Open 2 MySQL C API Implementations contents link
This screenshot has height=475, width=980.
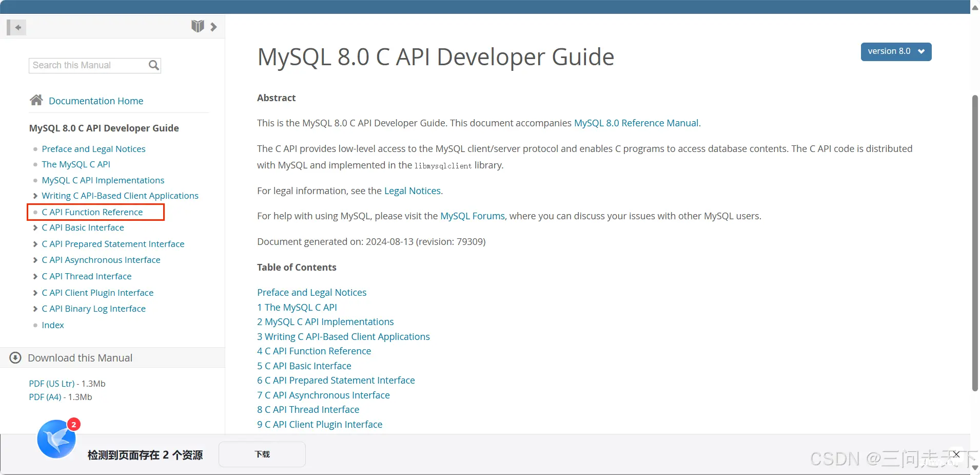325,322
